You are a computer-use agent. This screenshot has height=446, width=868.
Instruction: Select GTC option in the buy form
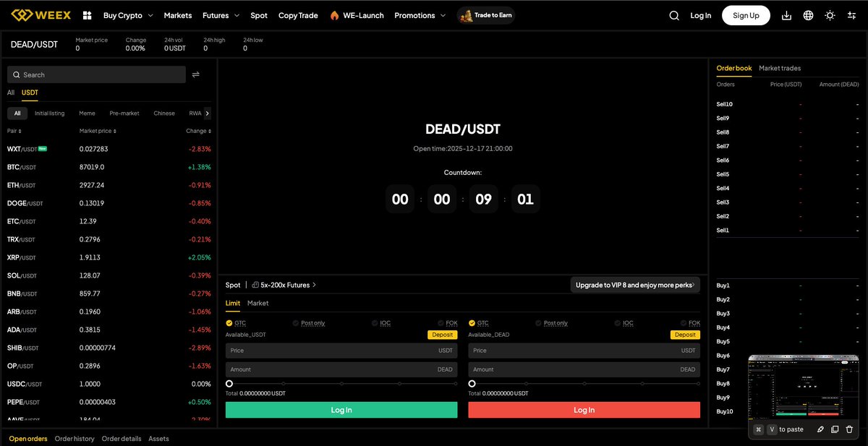tap(236, 323)
